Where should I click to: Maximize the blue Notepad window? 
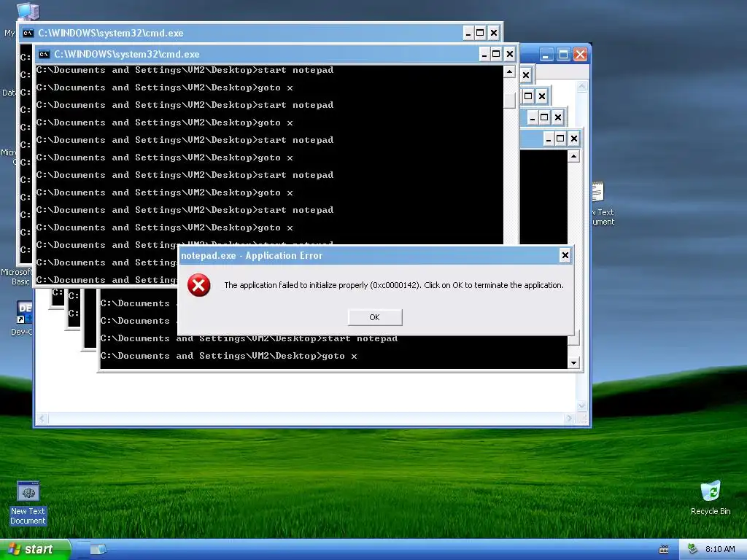coord(563,55)
